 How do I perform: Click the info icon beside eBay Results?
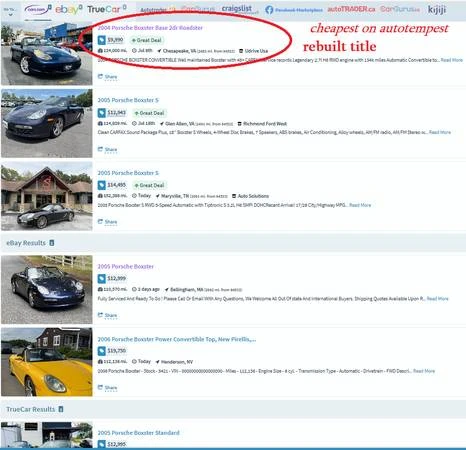52,243
